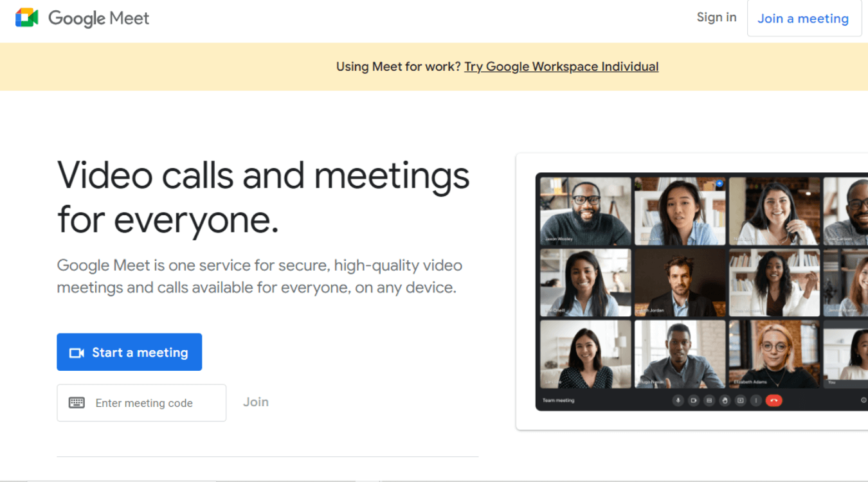The image size is (868, 482).
Task: Select the Justin Jordan video tile
Action: pyautogui.click(x=680, y=283)
